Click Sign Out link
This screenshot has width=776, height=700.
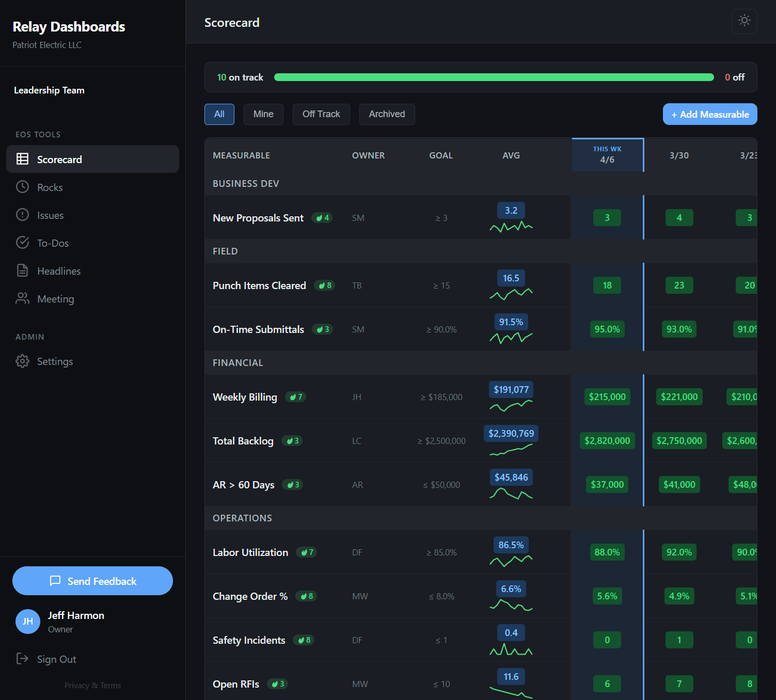tap(56, 659)
